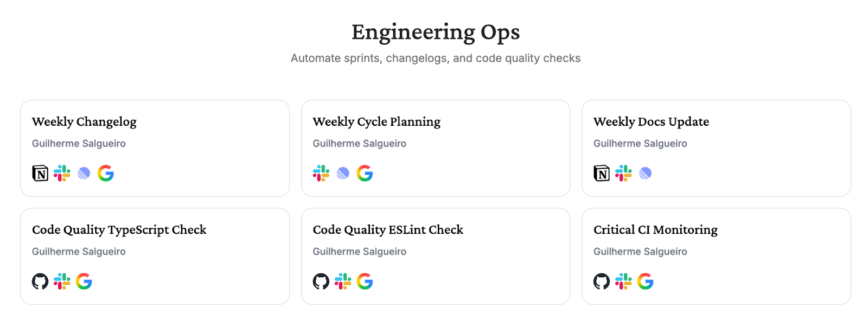Click the Engineering Ops page title
Viewport: 868px width, 320px height.
435,32
